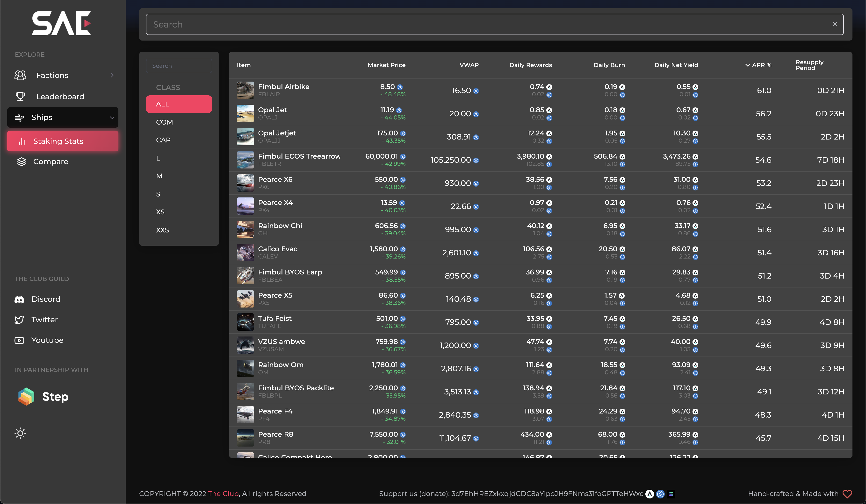Screen dimensions: 866x504
Task: Collapse the Ships menu section
Action: coord(112,117)
